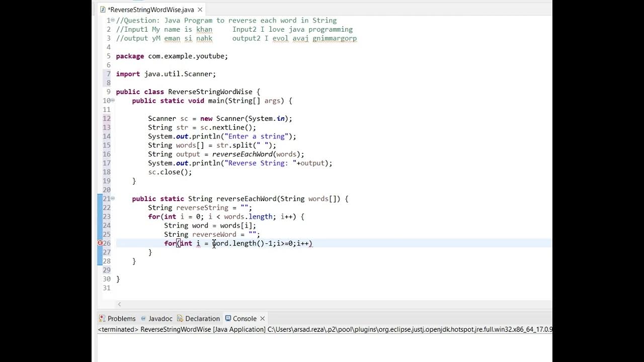This screenshot has height=362, width=644.
Task: Click editor horizontal scrollbar left arrow
Action: pyautogui.click(x=119, y=304)
